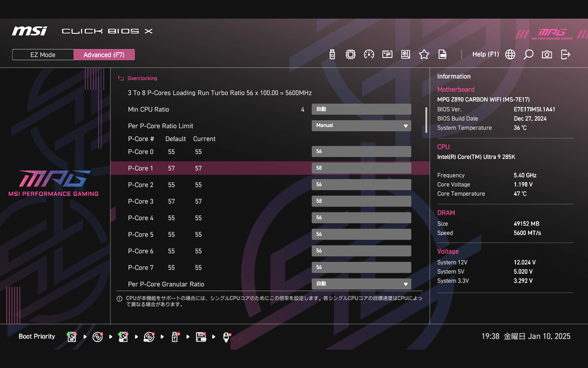This screenshot has width=588, height=368.
Task: Click the 5.40 GHz frequency value
Action: tap(525, 175)
